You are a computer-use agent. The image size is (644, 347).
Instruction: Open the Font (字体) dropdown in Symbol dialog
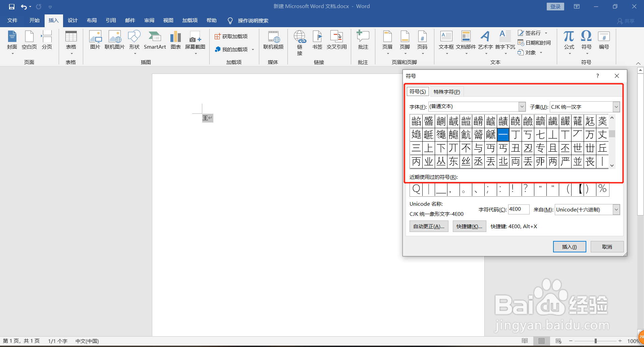522,107
